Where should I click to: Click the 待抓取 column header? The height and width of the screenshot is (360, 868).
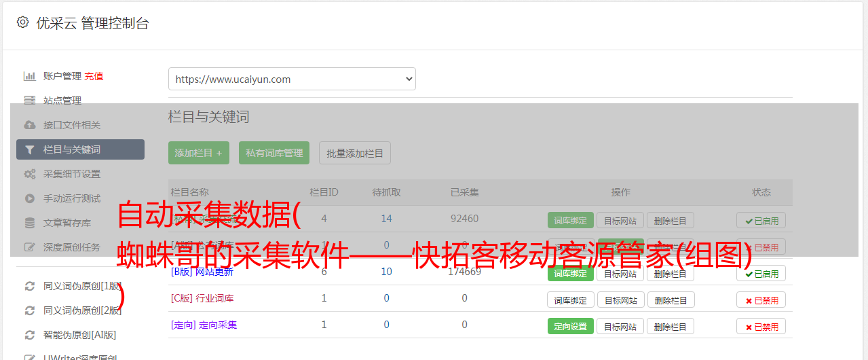tap(386, 192)
